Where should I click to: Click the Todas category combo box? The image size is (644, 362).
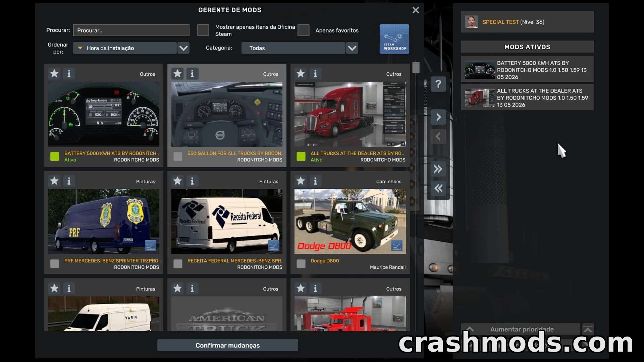point(293,48)
